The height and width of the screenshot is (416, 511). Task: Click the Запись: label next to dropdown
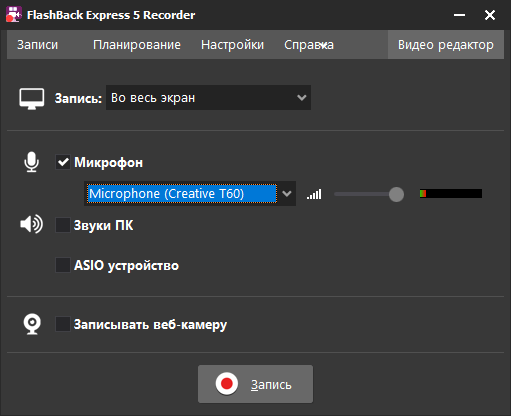(78, 98)
